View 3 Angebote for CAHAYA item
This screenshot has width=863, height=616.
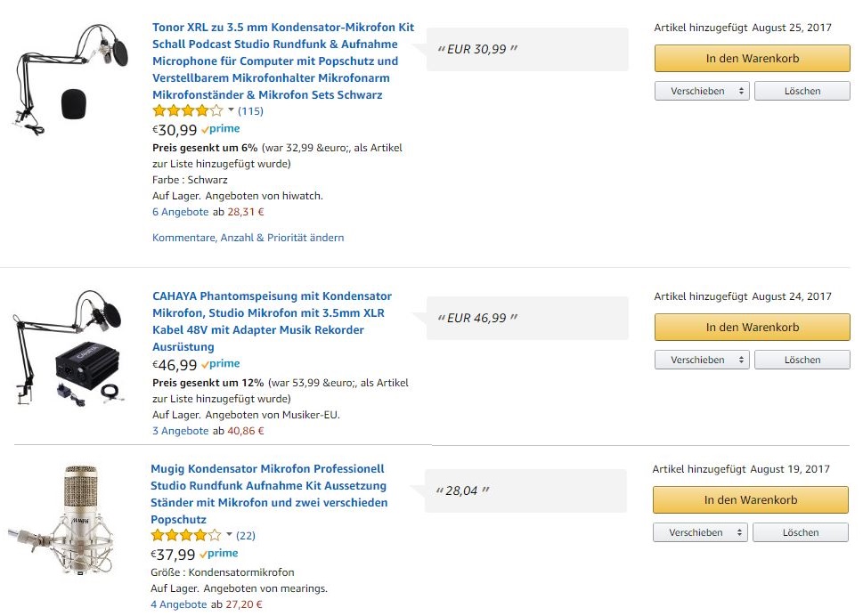(181, 431)
